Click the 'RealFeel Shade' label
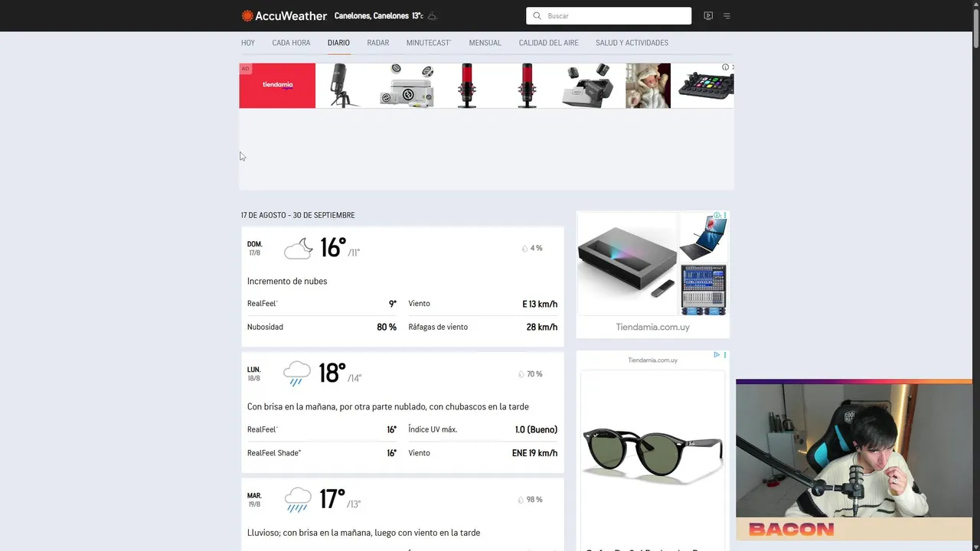Image resolution: width=980 pixels, height=551 pixels. [x=274, y=453]
